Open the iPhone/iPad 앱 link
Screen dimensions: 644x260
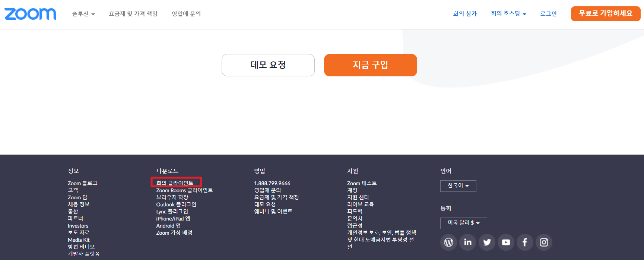click(173, 218)
